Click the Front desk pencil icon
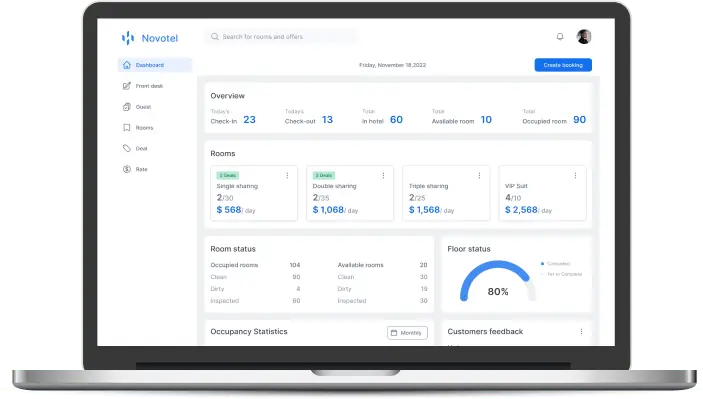The width and height of the screenshot is (703, 399). click(x=127, y=86)
